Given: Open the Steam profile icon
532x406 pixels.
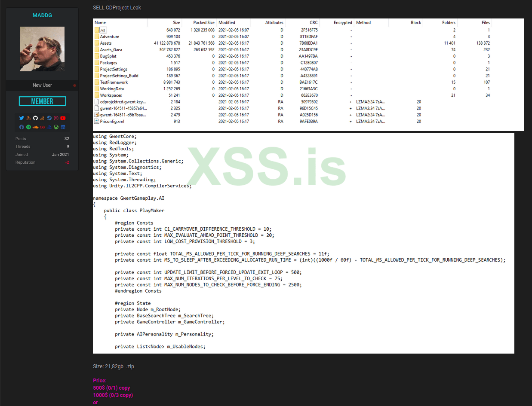Looking at the screenshot, I should (49, 118).
